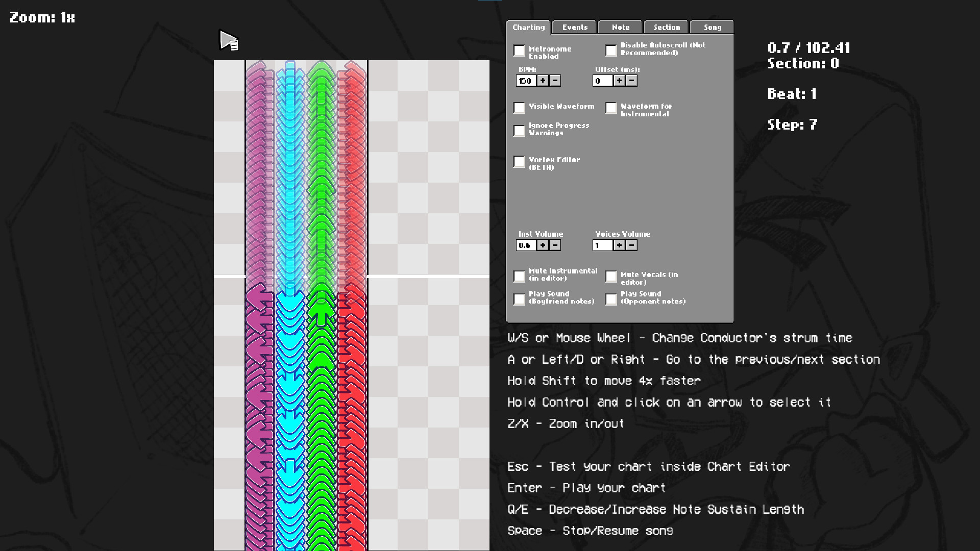Decrease the Voices Volume value
Image resolution: width=980 pixels, height=551 pixels.
point(631,245)
